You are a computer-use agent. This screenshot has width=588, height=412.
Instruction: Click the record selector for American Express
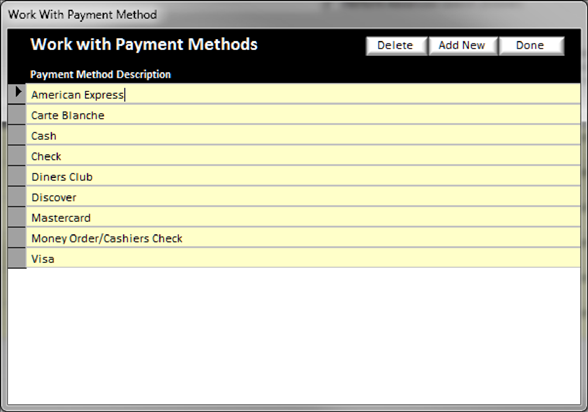tap(17, 94)
